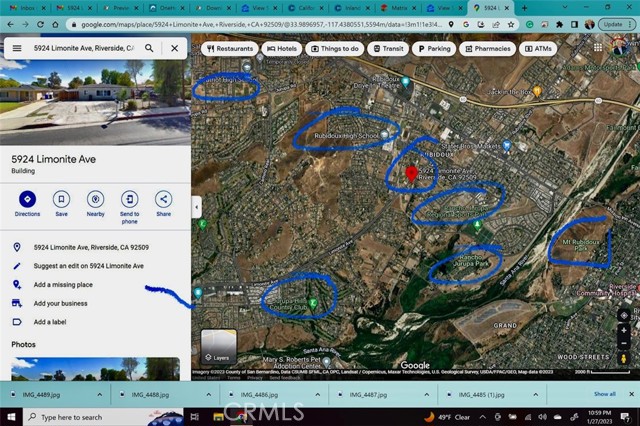Switch to the Califor browser tab
640x426 pixels.
click(x=305, y=8)
